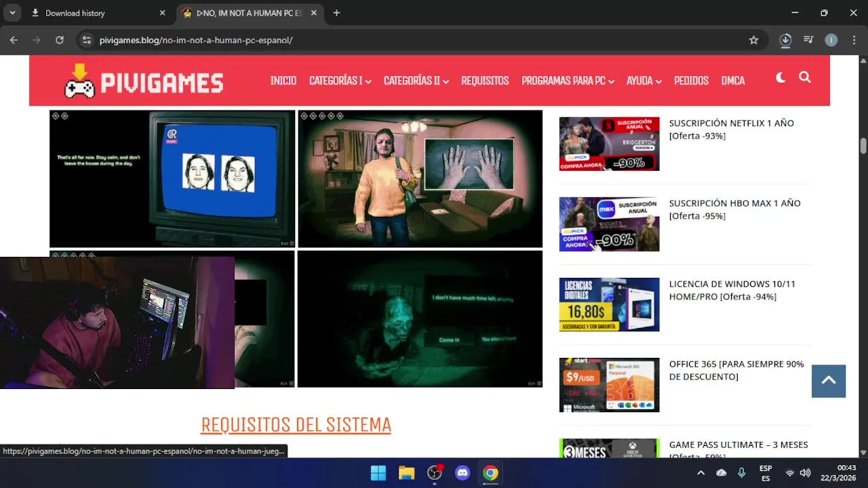The height and width of the screenshot is (488, 868).
Task: Go back with browser back arrow
Action: 14,40
